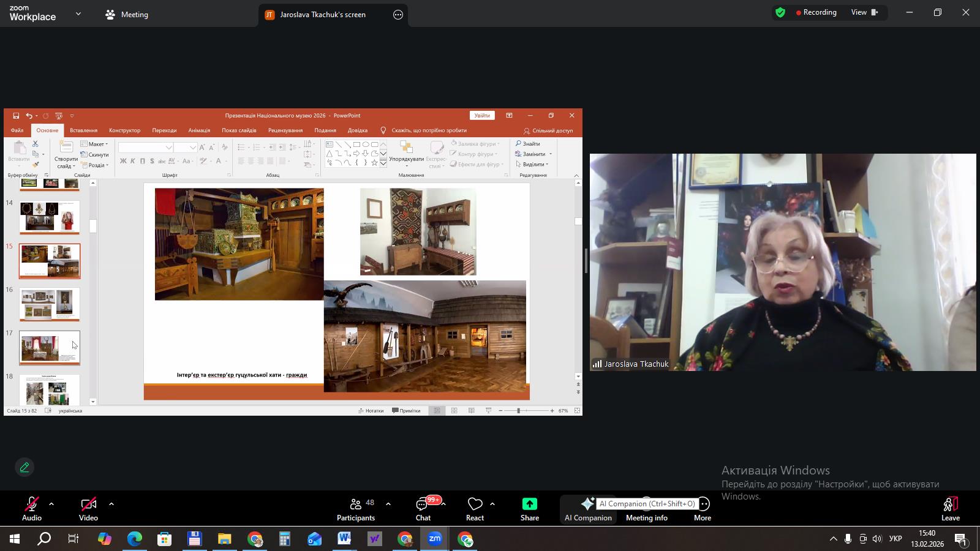Open the Participants panel
Screen dimensions: 980x551
[356, 509]
